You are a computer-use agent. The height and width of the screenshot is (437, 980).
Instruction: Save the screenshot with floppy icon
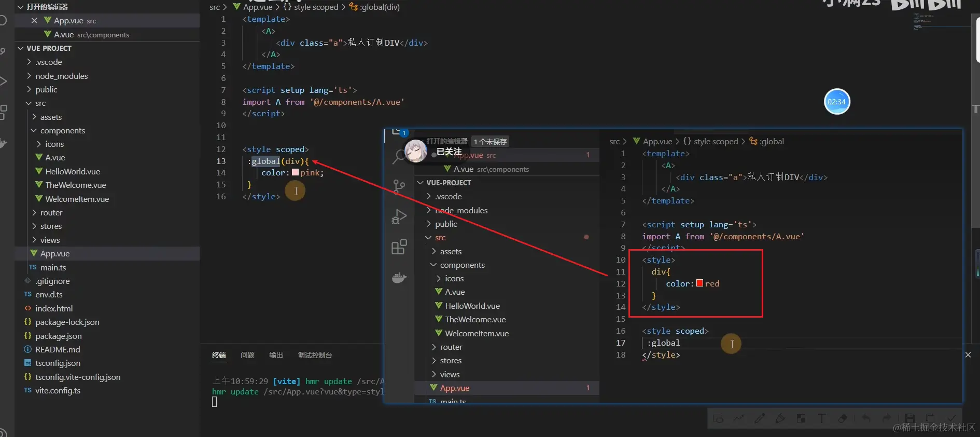pos(909,418)
